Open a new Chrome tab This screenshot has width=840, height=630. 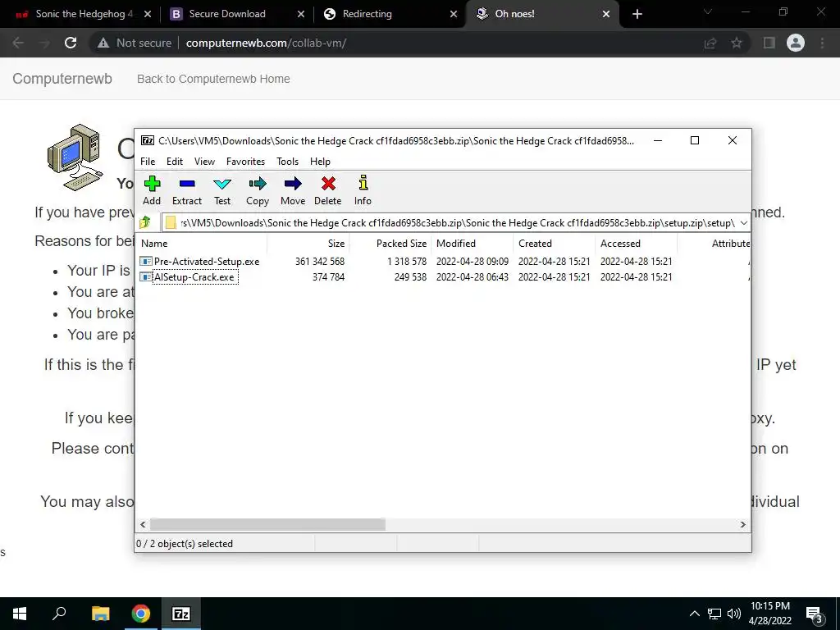637,14
